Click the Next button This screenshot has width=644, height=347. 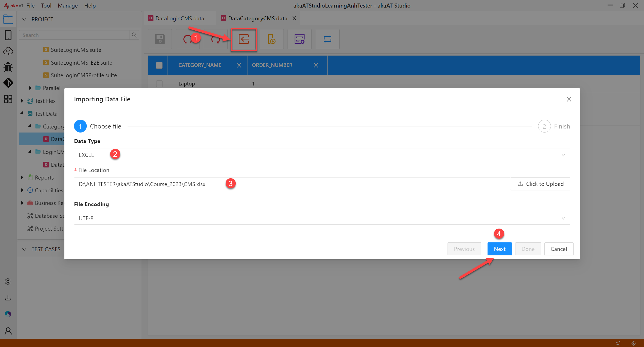coord(499,249)
